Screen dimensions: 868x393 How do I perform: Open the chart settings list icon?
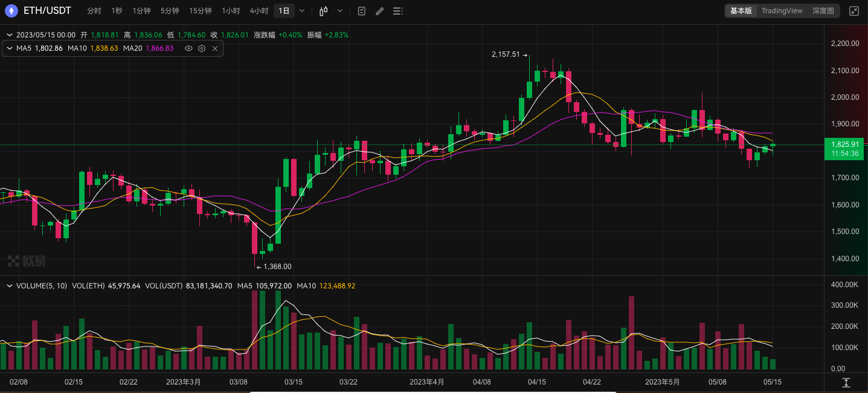397,11
